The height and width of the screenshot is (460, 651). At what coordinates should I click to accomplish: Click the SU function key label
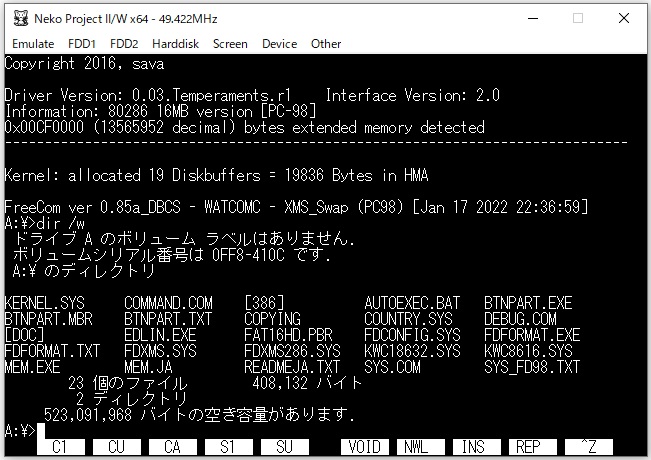pos(285,447)
